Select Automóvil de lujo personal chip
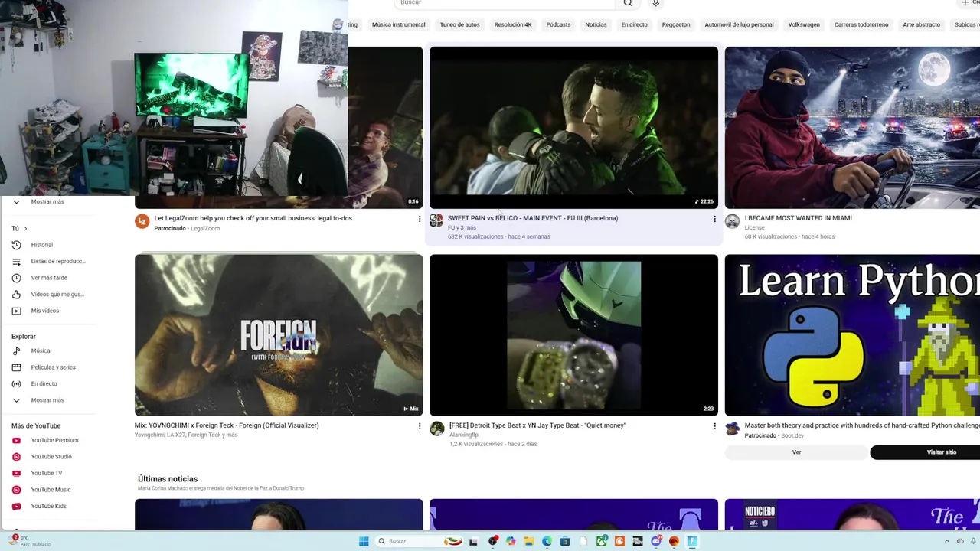The image size is (980, 551). pos(739,24)
